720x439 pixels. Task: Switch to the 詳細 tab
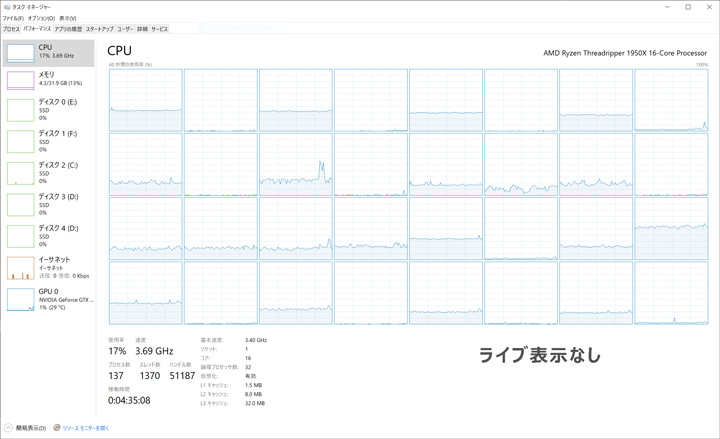pyautogui.click(x=142, y=29)
